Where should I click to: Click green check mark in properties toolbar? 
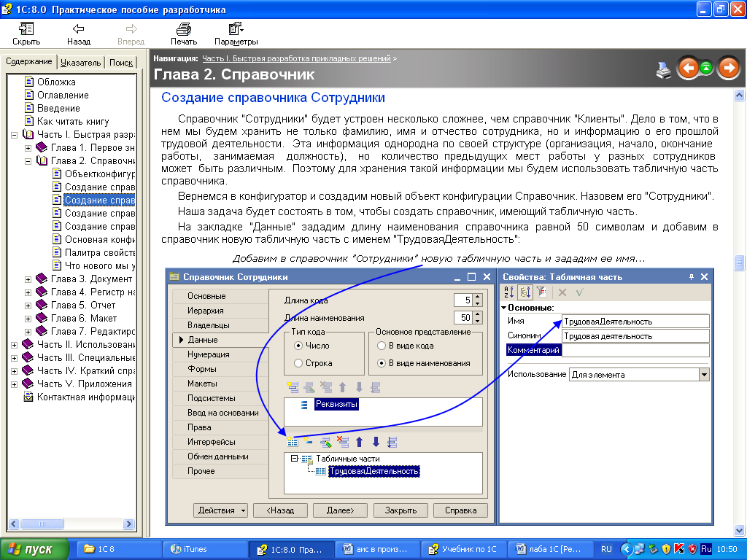click(579, 292)
